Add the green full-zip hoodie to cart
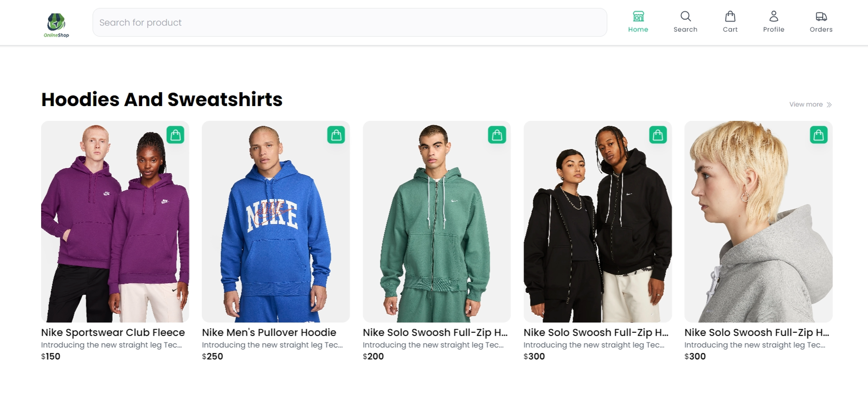This screenshot has width=868, height=399. pyautogui.click(x=497, y=135)
